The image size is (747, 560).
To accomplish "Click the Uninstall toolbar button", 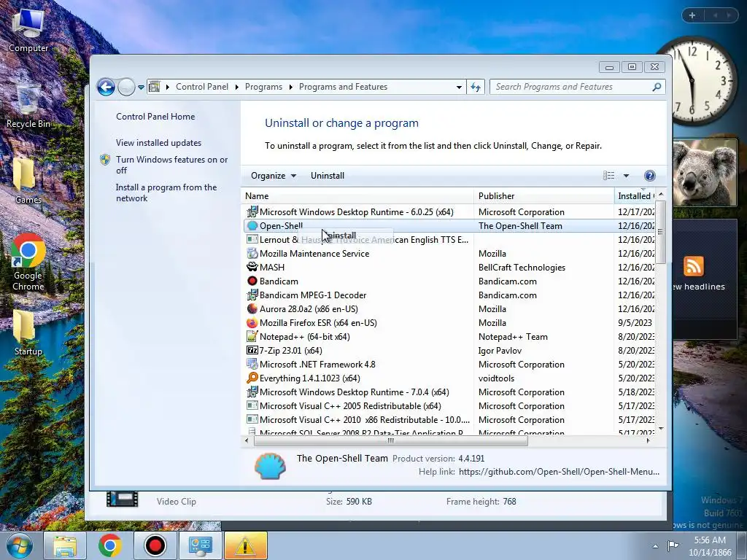I will click(x=328, y=176).
